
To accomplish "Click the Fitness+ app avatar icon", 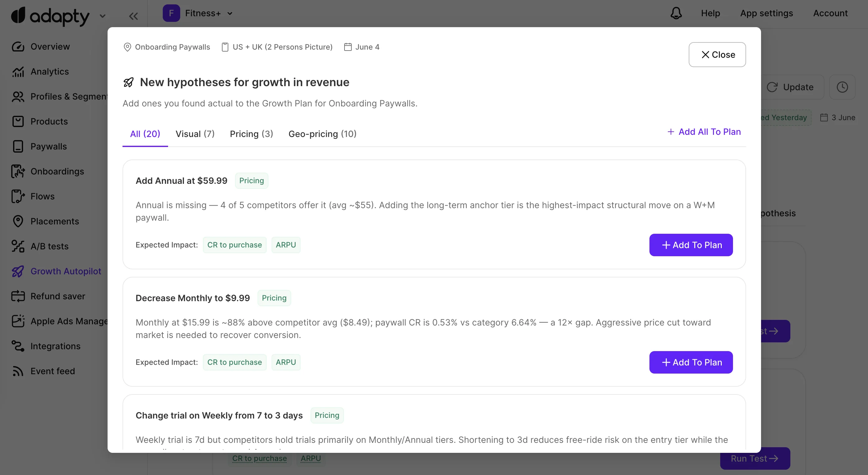I will (171, 13).
